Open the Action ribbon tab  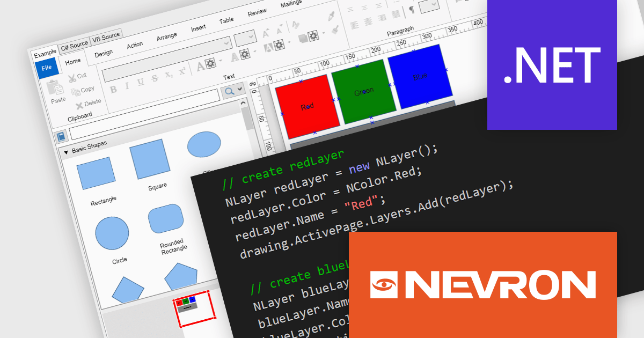click(x=135, y=45)
